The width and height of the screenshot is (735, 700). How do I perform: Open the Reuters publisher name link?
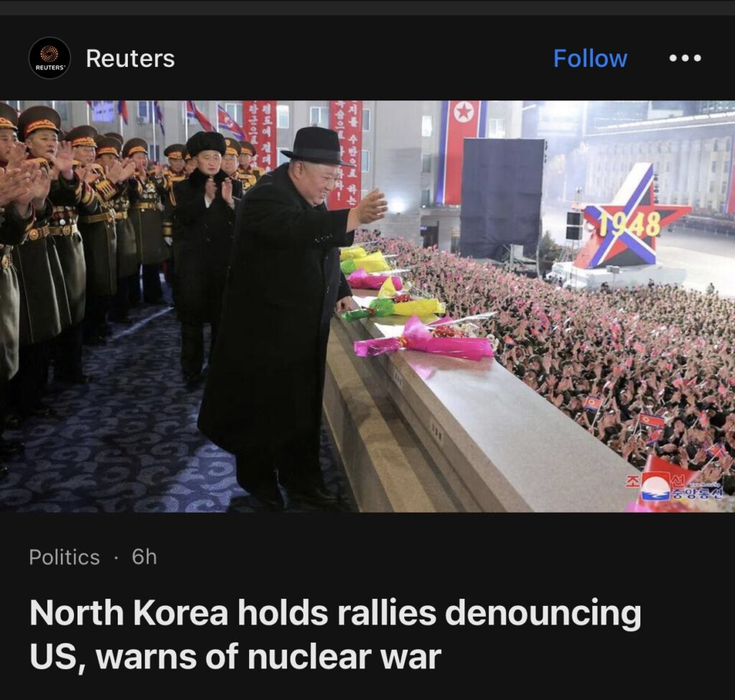tap(131, 58)
